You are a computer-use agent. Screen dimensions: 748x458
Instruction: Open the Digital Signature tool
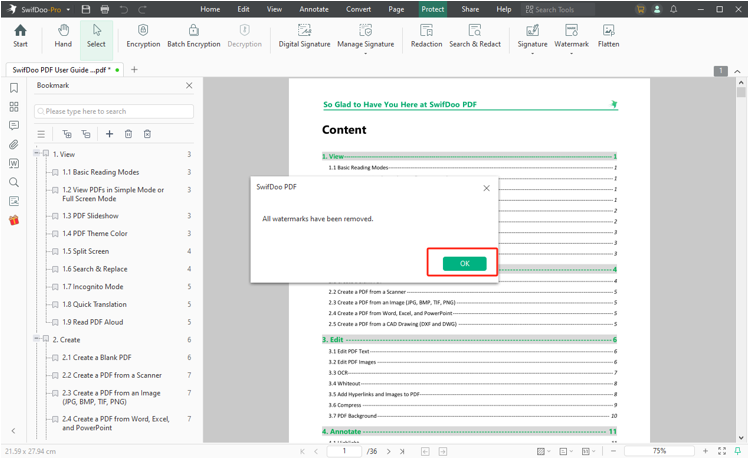coord(304,36)
